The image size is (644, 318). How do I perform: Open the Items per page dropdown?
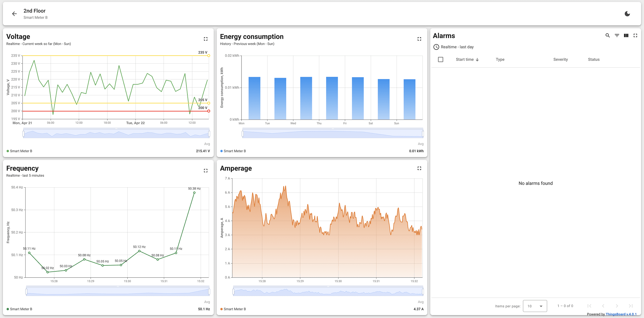click(535, 306)
